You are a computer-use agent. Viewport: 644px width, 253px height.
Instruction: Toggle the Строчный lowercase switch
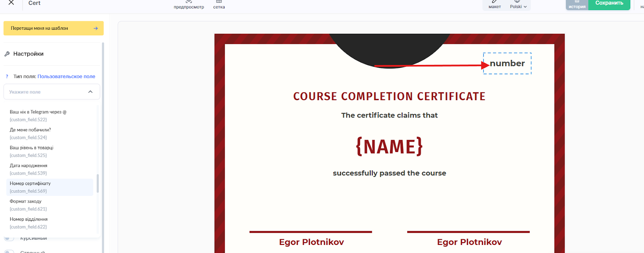pos(9,251)
